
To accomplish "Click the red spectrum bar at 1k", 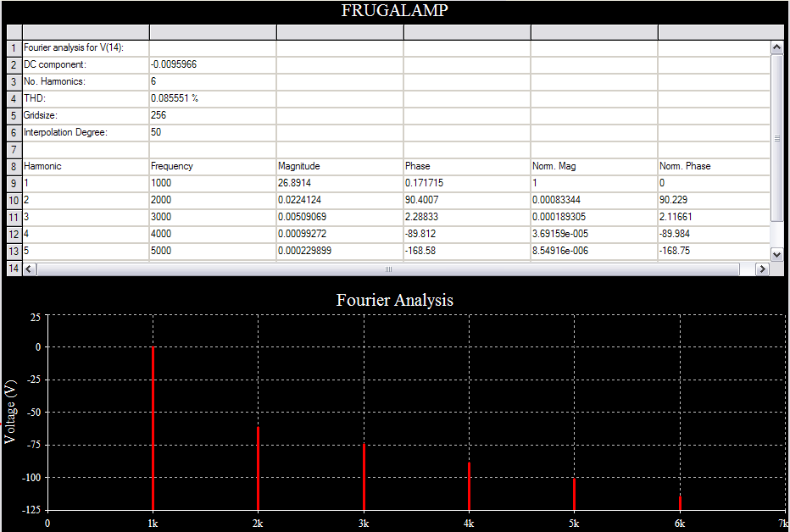I will pyautogui.click(x=153, y=429).
